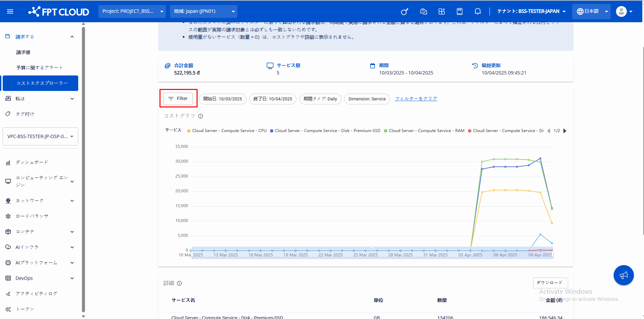Open the key icon in top bar
Viewport: 644px width, 319px height.
pos(405,11)
